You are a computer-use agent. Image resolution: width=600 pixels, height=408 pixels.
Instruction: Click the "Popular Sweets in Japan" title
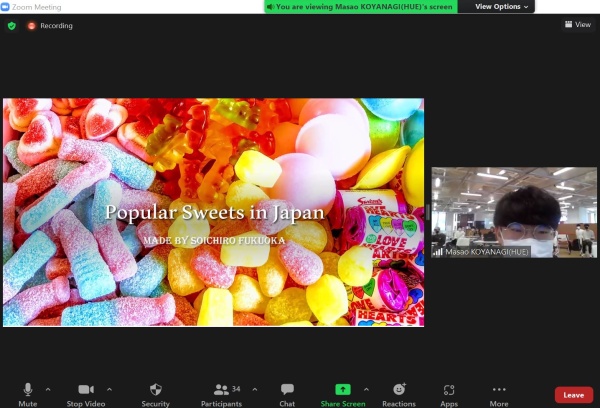(215, 212)
